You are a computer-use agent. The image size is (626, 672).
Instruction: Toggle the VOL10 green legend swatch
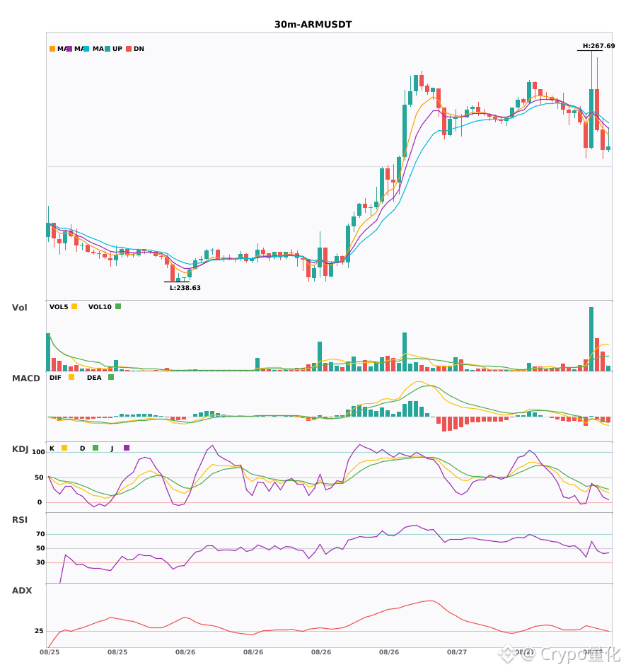(x=118, y=306)
